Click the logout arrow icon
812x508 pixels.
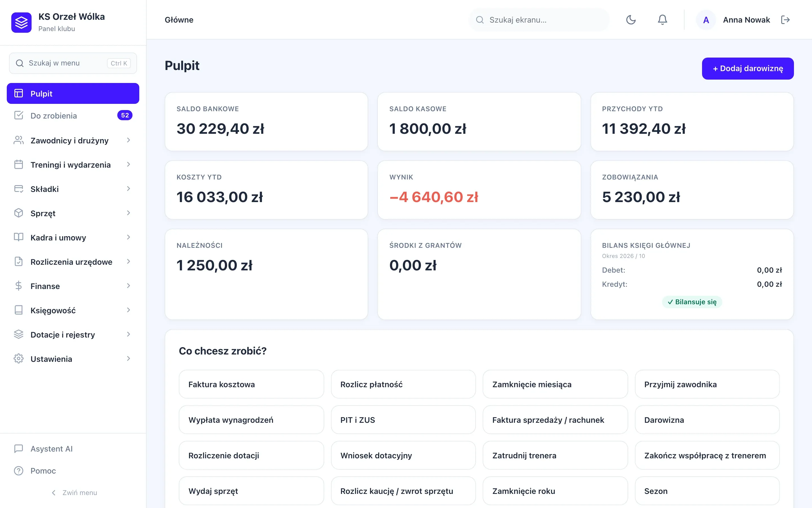(785, 20)
